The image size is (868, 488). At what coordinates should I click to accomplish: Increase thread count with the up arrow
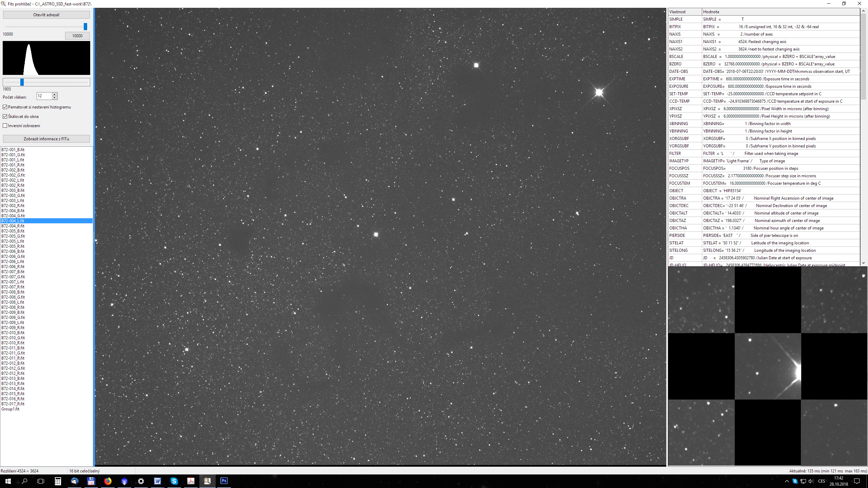point(54,94)
